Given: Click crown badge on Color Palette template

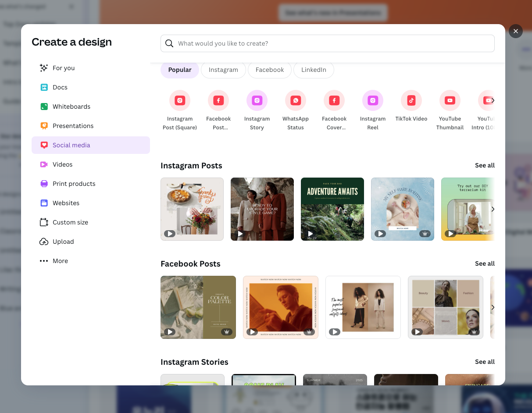Looking at the screenshot, I should click(226, 332).
